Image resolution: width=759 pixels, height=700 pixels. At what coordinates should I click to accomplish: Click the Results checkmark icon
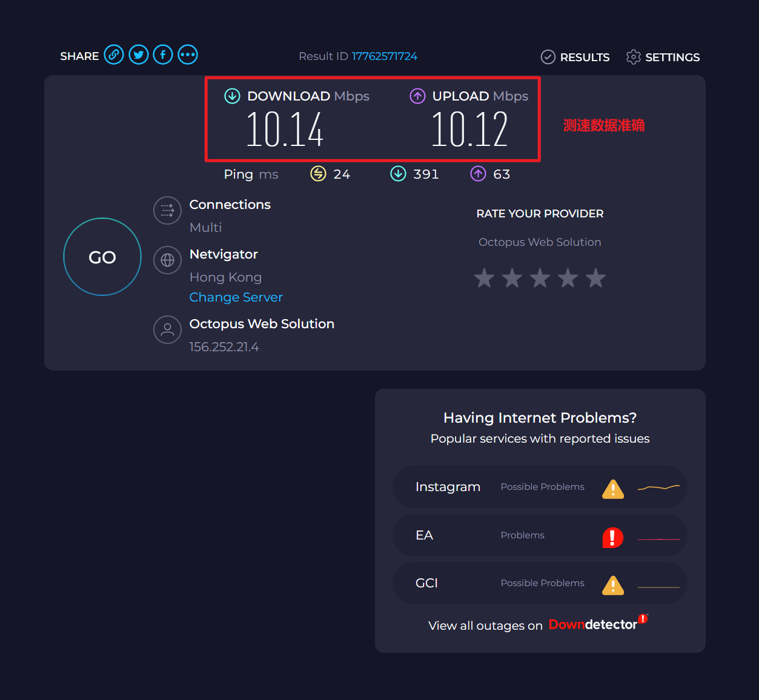548,57
